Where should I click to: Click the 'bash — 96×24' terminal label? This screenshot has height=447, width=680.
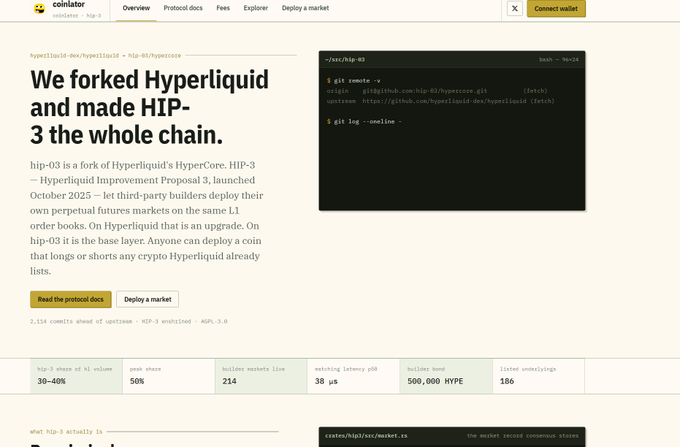tap(559, 59)
